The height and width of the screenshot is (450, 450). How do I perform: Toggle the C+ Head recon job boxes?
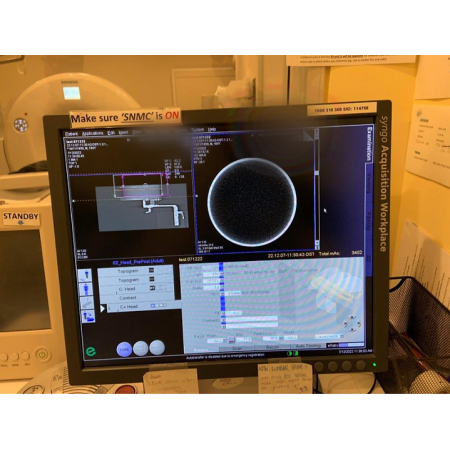coord(159,305)
